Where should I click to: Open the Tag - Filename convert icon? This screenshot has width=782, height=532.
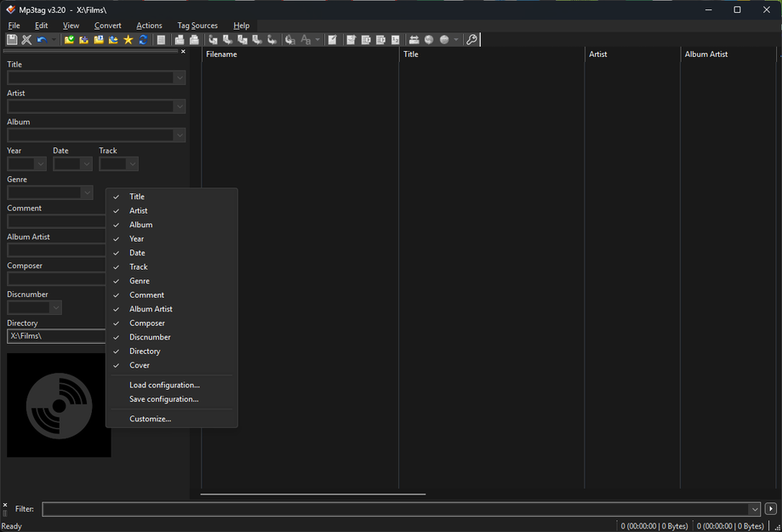pos(213,39)
